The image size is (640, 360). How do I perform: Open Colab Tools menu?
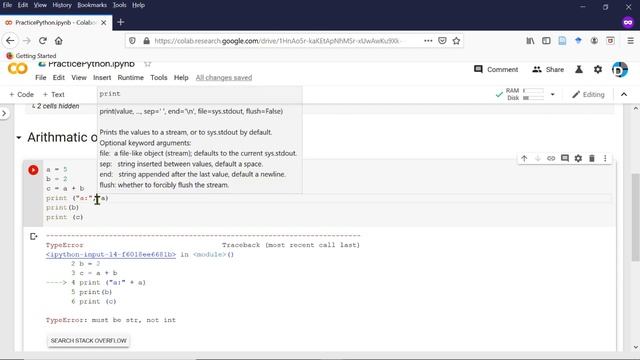(x=159, y=78)
